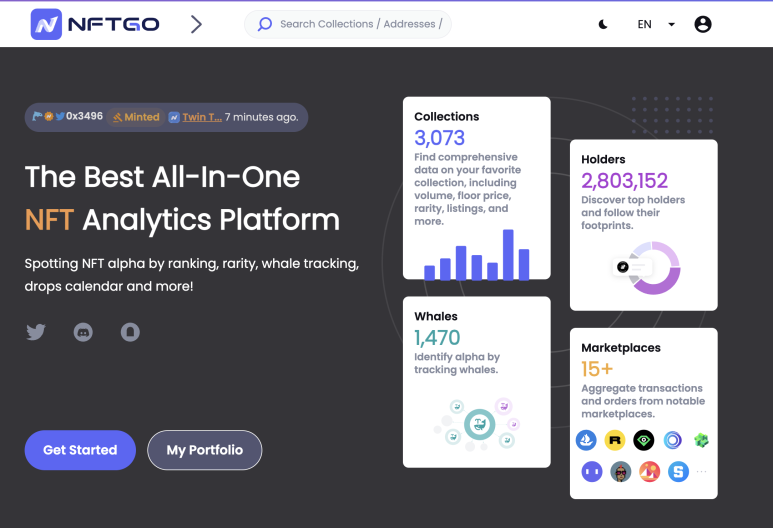773x528 pixels.
Task: Open My Portfolio
Action: pyautogui.click(x=205, y=450)
